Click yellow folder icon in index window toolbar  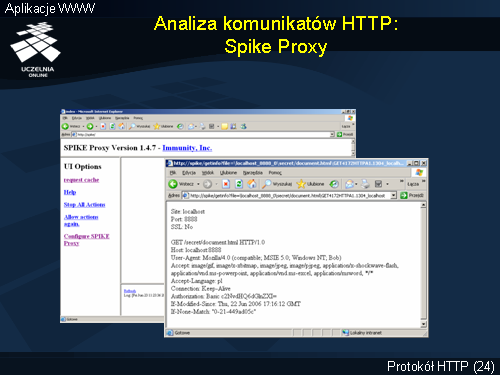[224, 126]
